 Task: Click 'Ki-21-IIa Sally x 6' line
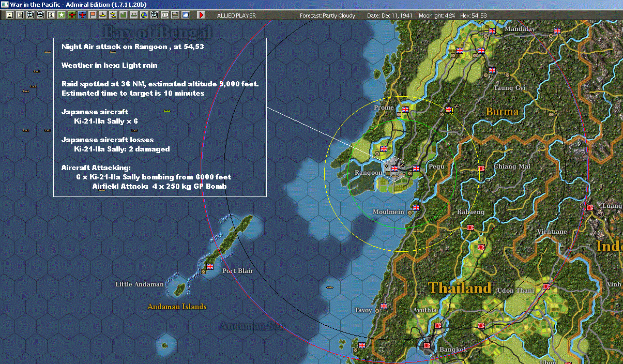(x=106, y=122)
